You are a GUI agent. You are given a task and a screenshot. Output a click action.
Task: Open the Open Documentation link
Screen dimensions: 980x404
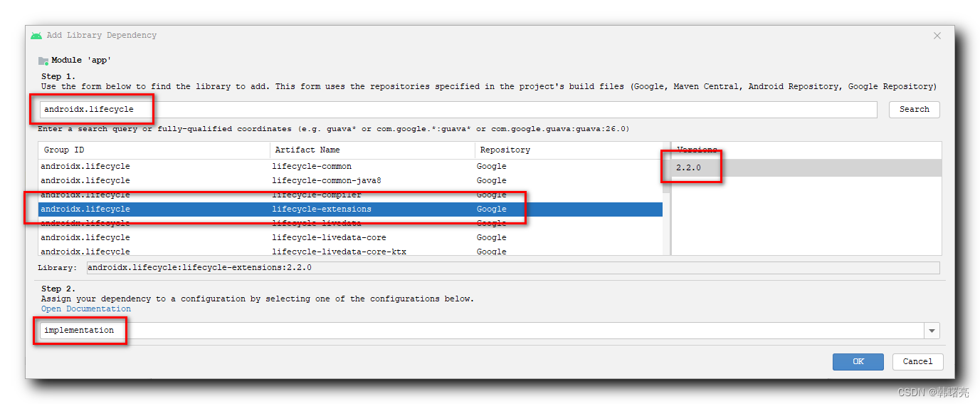(86, 309)
